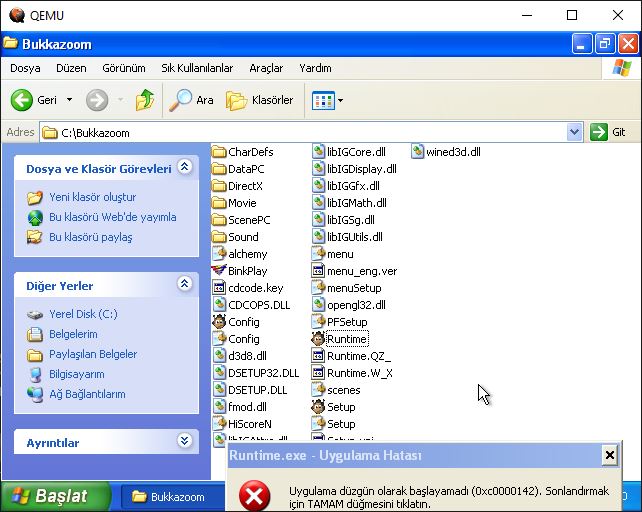Close the Runtime.exe error dialog
The width and height of the screenshot is (642, 512).
tap(610, 455)
